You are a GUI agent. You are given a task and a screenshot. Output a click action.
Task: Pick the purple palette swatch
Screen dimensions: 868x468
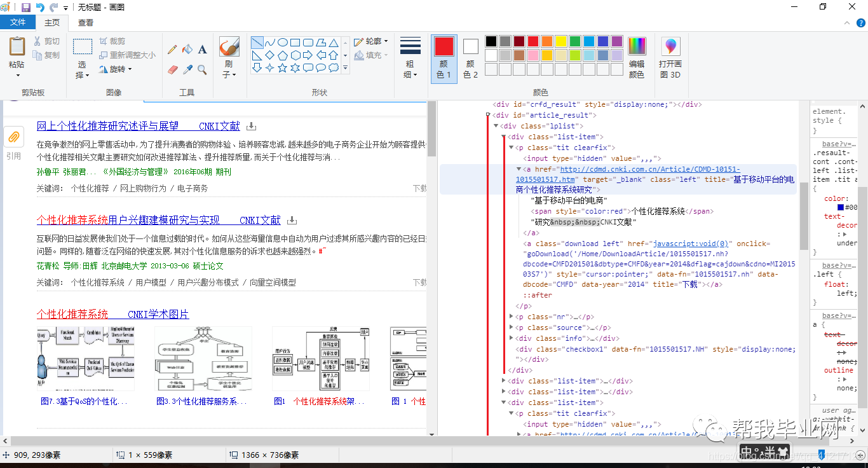pos(617,41)
